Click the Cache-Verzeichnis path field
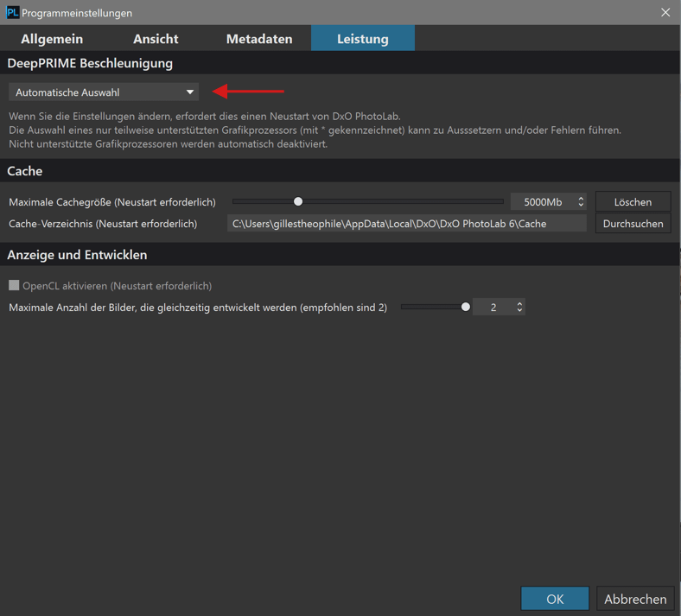681x616 pixels. click(406, 224)
